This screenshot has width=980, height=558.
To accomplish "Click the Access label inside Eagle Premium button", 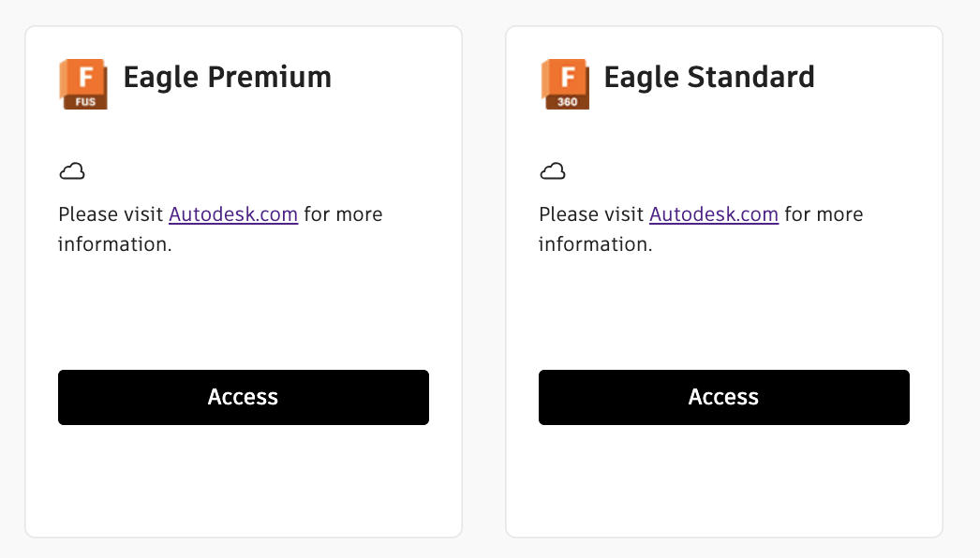I will (243, 396).
